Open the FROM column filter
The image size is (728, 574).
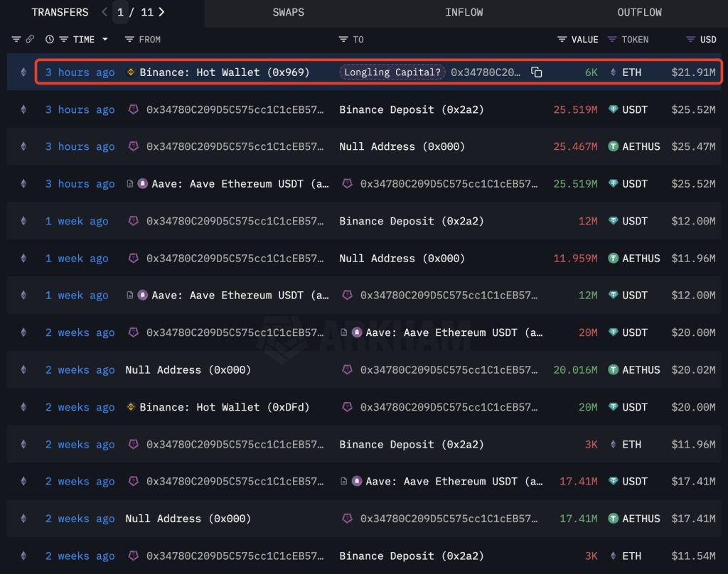pyautogui.click(x=130, y=40)
